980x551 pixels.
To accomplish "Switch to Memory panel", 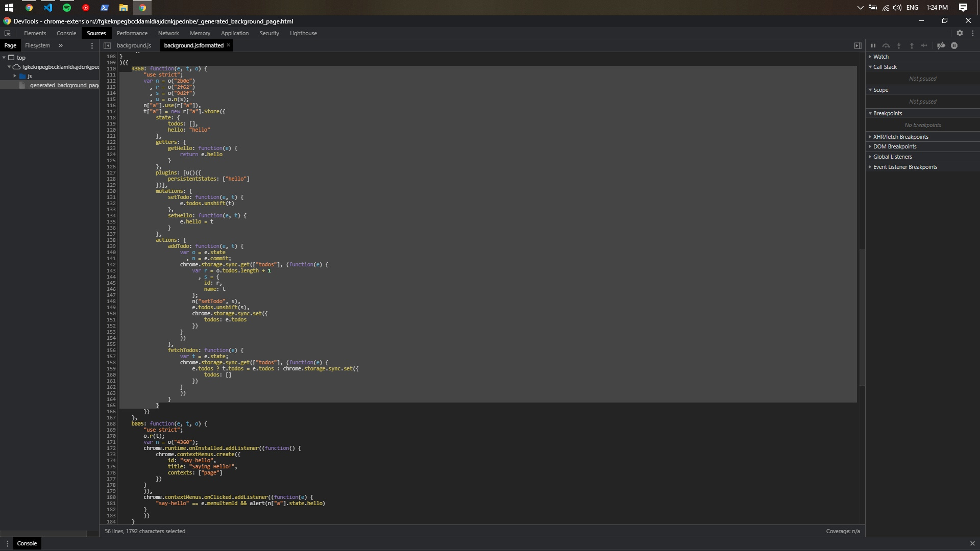I will click(200, 33).
